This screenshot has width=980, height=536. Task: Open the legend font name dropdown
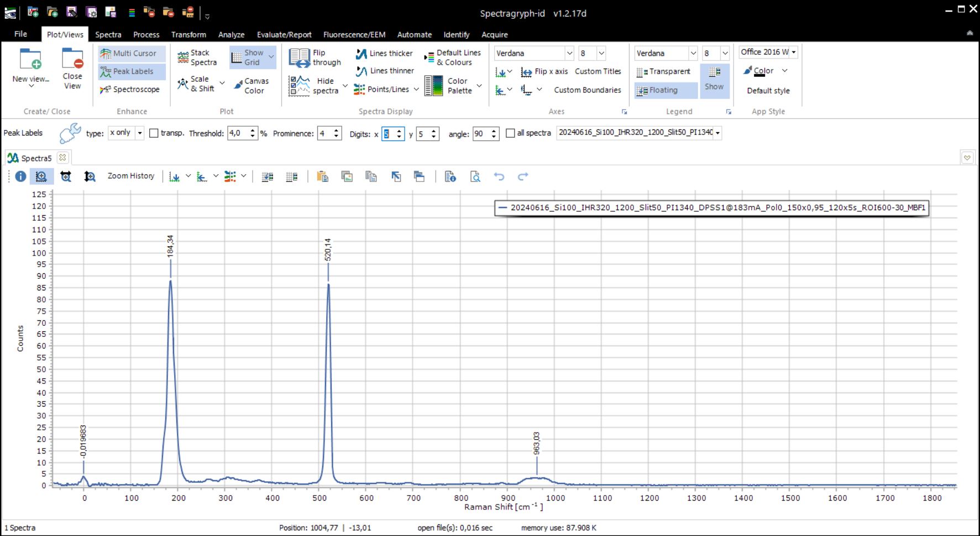click(693, 53)
